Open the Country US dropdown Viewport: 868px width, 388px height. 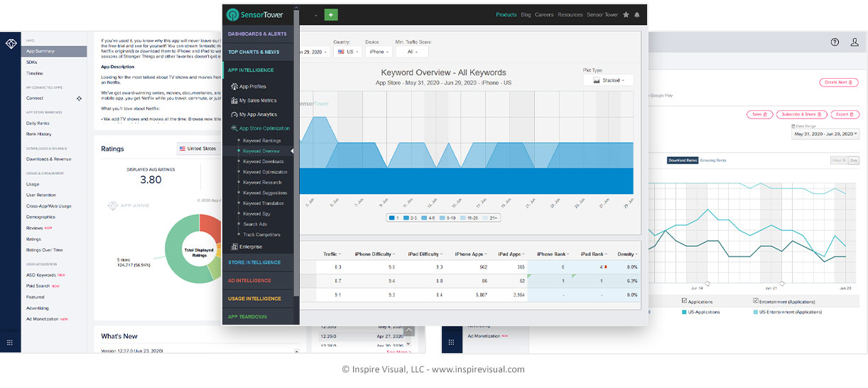[347, 52]
